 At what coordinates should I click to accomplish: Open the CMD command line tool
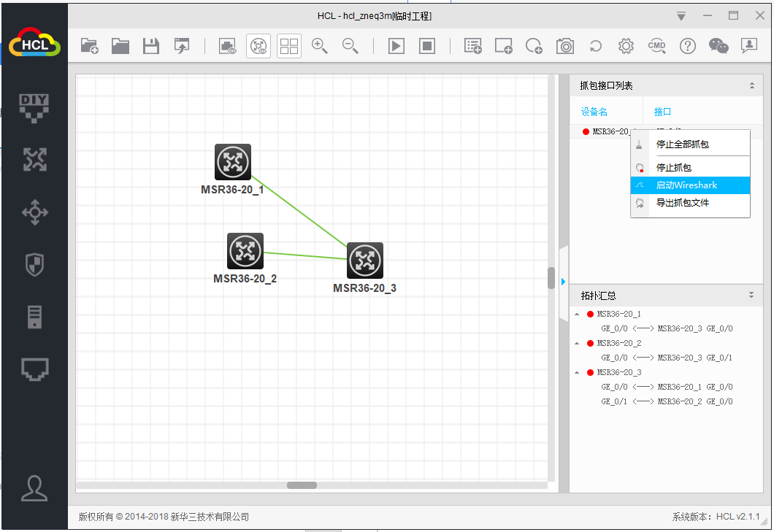coord(656,47)
